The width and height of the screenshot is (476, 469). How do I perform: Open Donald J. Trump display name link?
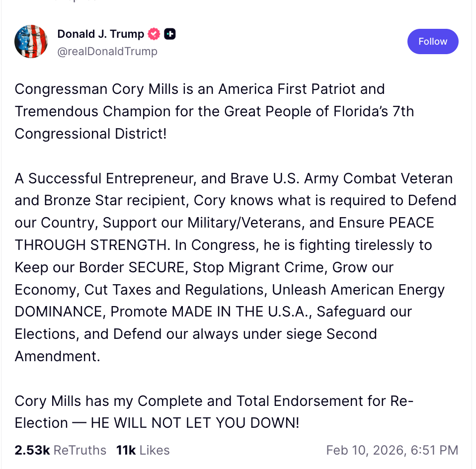100,34
